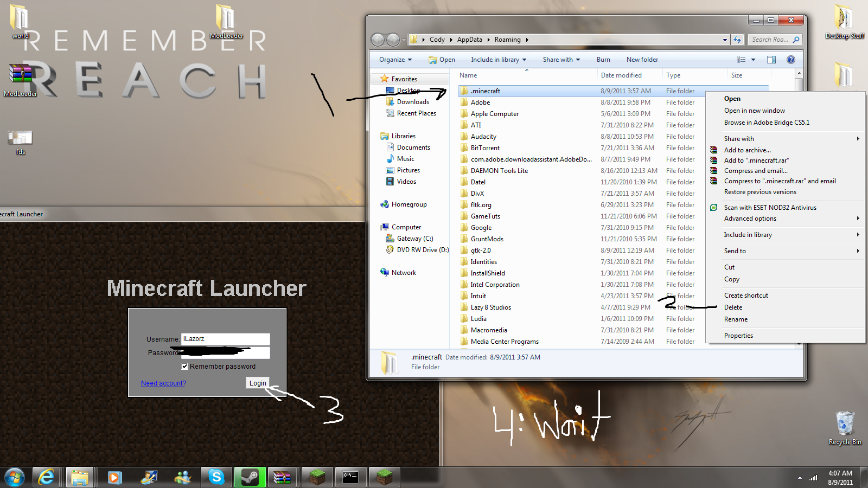Click the Login button
Image resolution: width=868 pixels, height=488 pixels.
click(258, 383)
